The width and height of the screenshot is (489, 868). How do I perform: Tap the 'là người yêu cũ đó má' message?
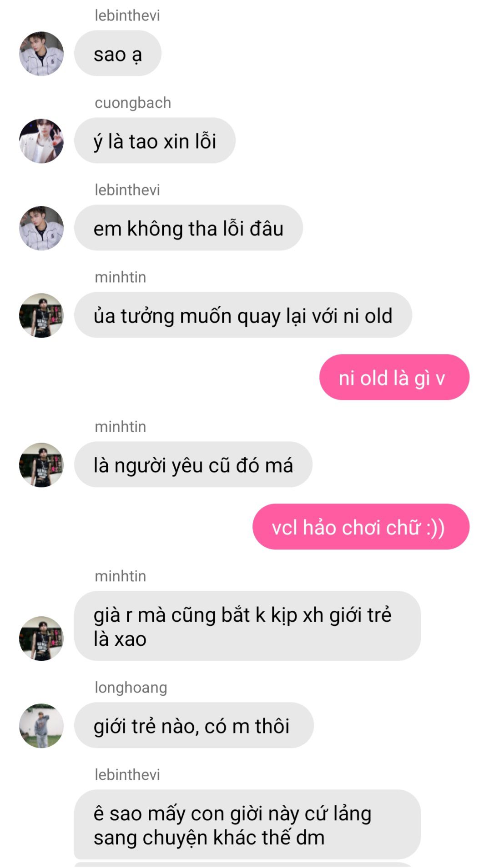tap(193, 464)
